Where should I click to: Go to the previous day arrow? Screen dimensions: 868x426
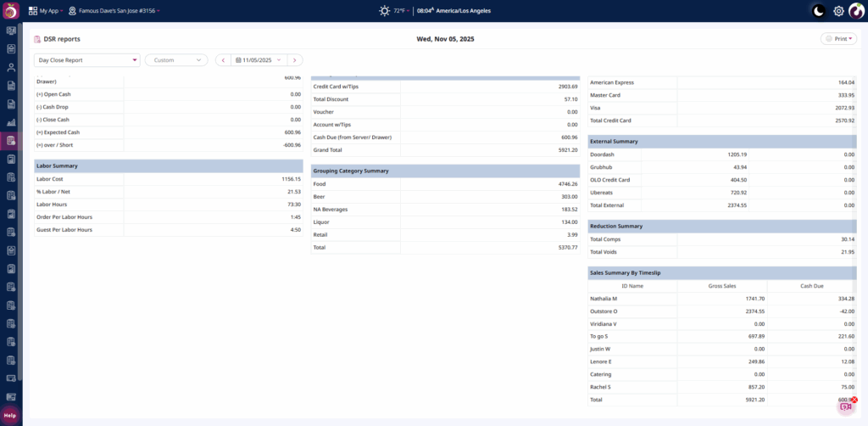click(222, 60)
